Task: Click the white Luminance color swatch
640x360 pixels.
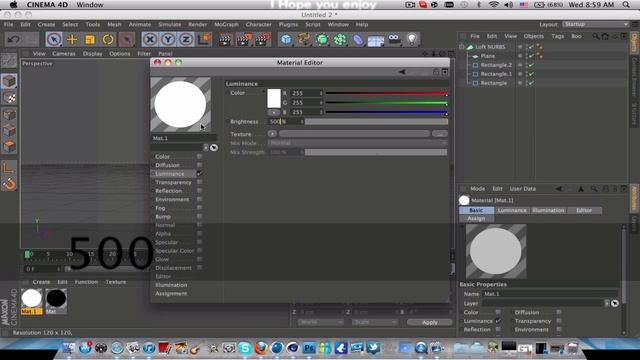Action: pyautogui.click(x=274, y=98)
